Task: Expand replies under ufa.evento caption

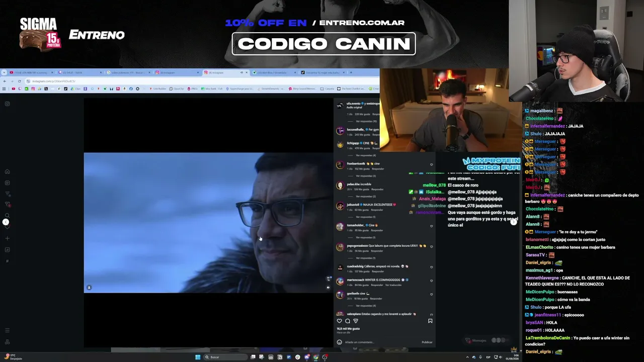Action: click(x=366, y=121)
